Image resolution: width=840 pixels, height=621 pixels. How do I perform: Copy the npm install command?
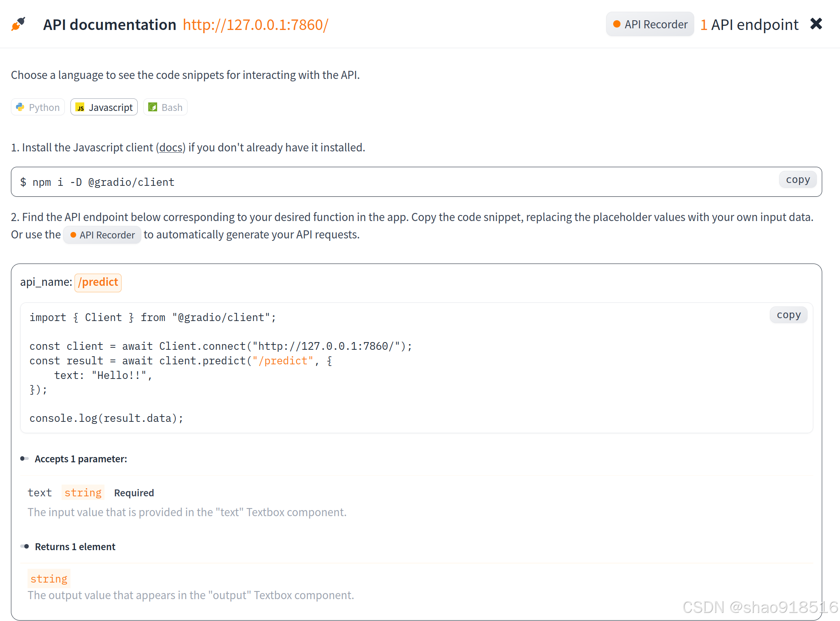point(797,180)
